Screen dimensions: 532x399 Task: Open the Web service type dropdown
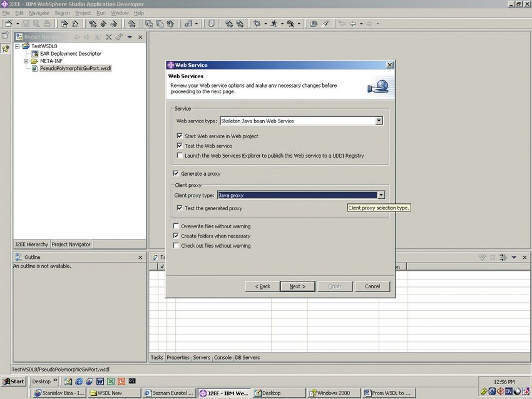[x=379, y=121]
